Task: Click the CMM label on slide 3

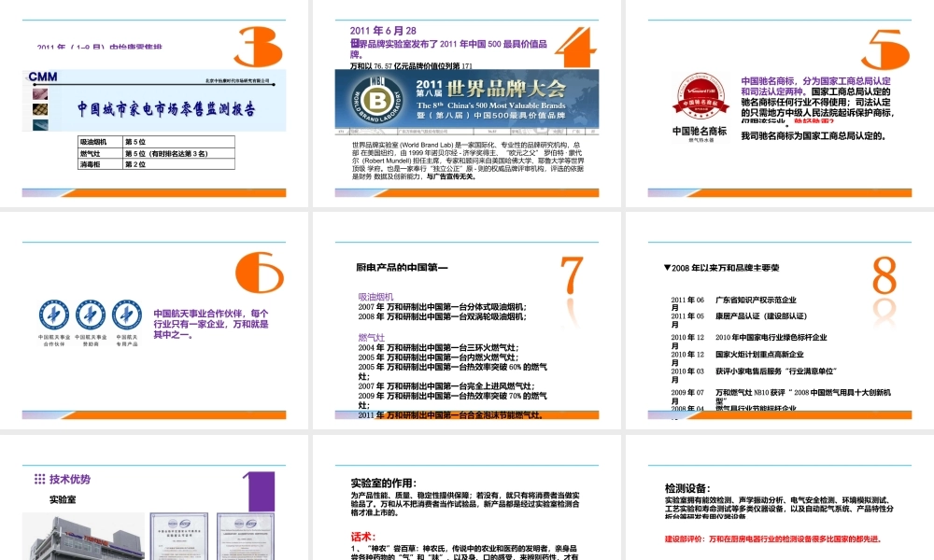Action: [x=43, y=77]
